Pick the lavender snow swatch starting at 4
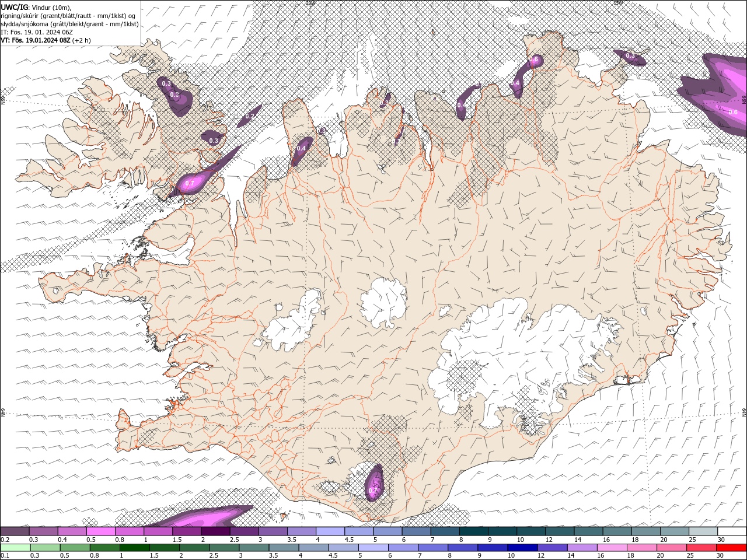The width and height of the screenshot is (747, 560). point(329,531)
